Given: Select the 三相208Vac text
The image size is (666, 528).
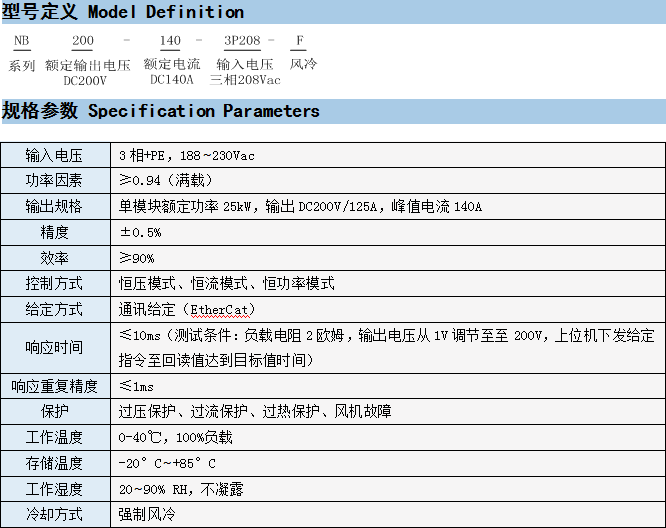Looking at the screenshot, I should pyautogui.click(x=245, y=79).
